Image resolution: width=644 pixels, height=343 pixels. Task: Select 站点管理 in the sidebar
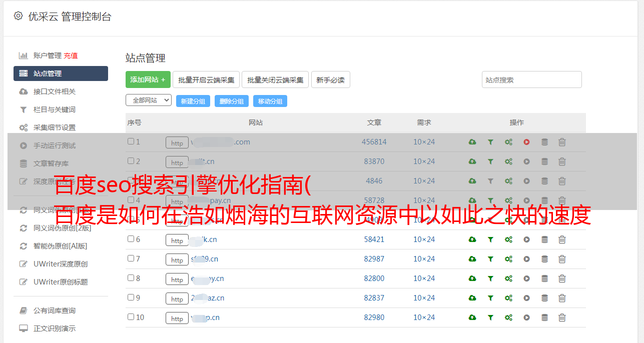61,73
